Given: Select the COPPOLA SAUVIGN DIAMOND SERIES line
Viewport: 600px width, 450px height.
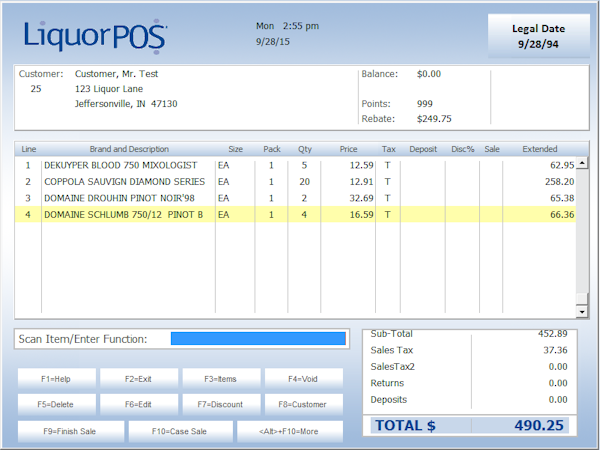Looking at the screenshot, I should 295,181.
